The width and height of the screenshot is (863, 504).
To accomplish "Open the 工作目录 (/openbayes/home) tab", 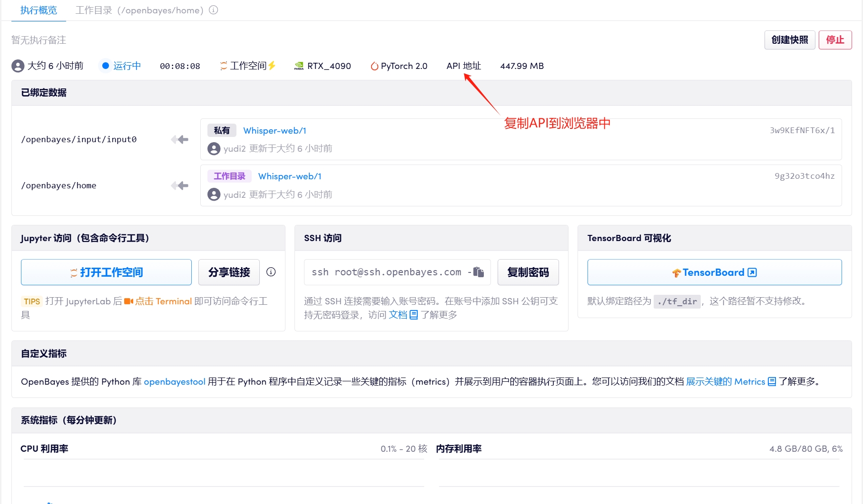I will point(139,10).
